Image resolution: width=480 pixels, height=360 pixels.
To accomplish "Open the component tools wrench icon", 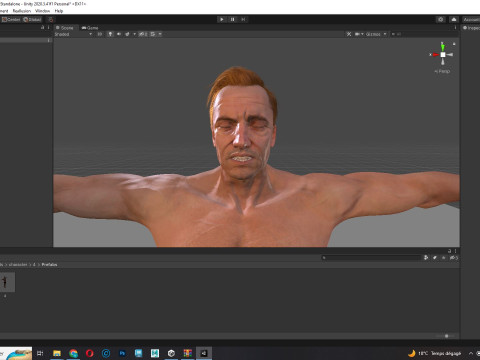I will point(349,34).
